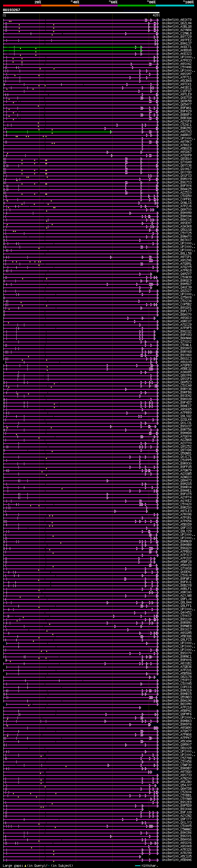
Task: Open hit UniRef100_A3BLQ8
Action: tap(177, 26)
